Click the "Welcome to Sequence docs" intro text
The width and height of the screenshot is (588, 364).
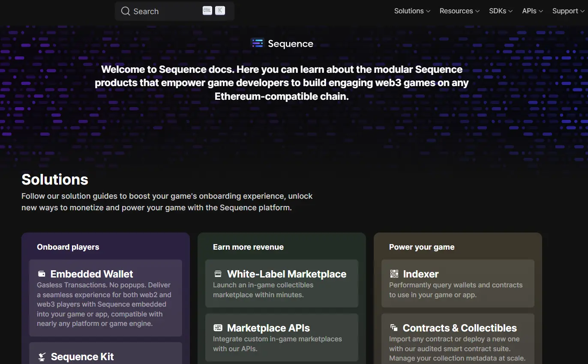[282, 83]
